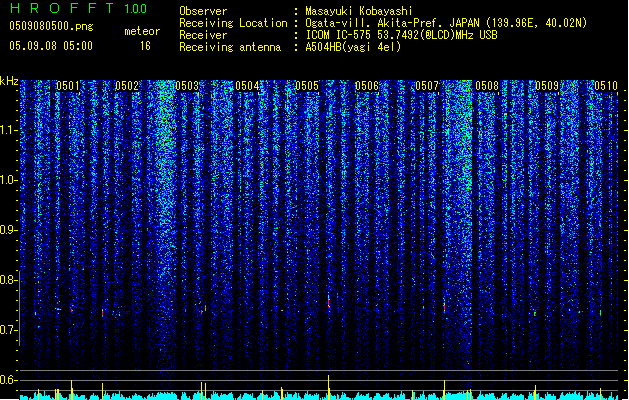Viewport: 629px width, 400px height.
Task: Click the Receiving Location label
Action: pyautogui.click(x=233, y=23)
